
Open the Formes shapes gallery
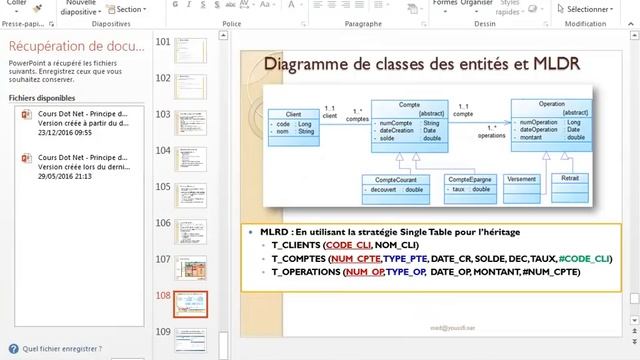point(445,7)
